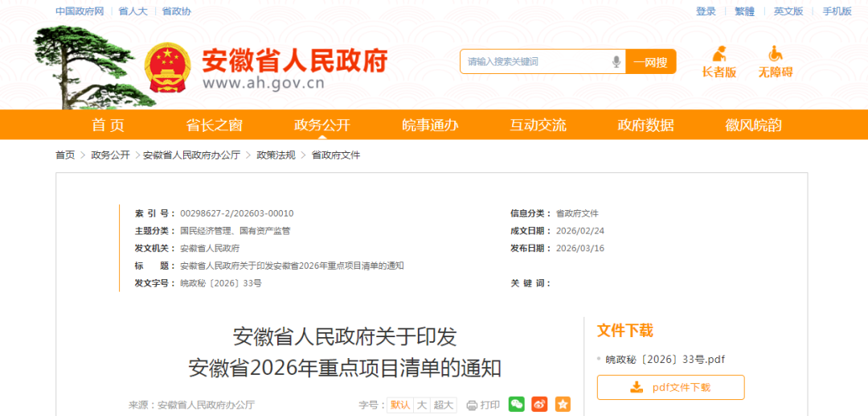The width and height of the screenshot is (868, 416).
Task: Click the Anhui government national emblem logo
Action: coord(168,67)
